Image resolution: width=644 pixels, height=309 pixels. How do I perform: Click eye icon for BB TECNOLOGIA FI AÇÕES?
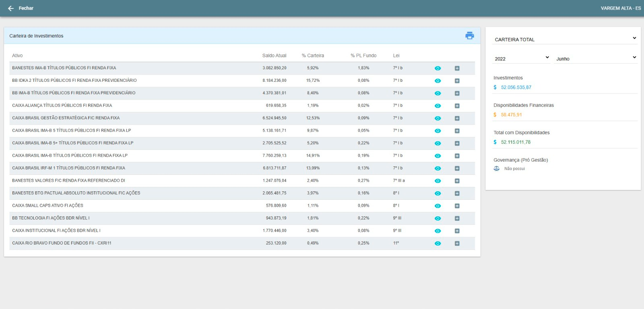pyautogui.click(x=438, y=218)
